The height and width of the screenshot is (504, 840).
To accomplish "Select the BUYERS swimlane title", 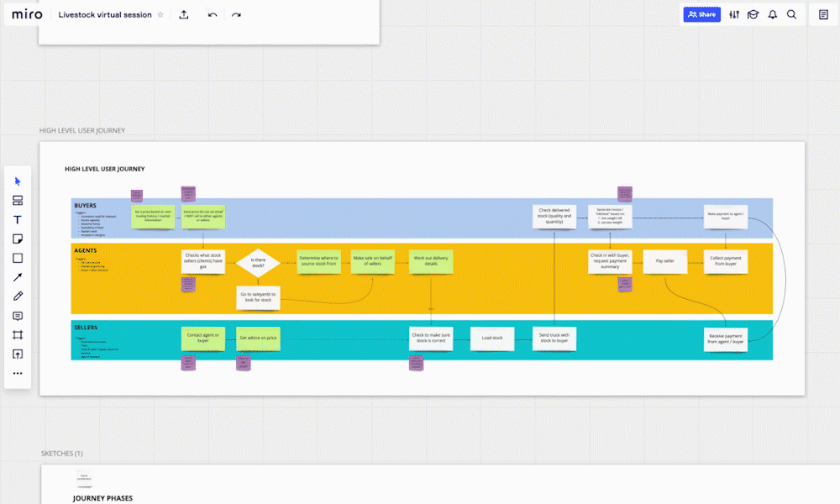I will point(85,206).
